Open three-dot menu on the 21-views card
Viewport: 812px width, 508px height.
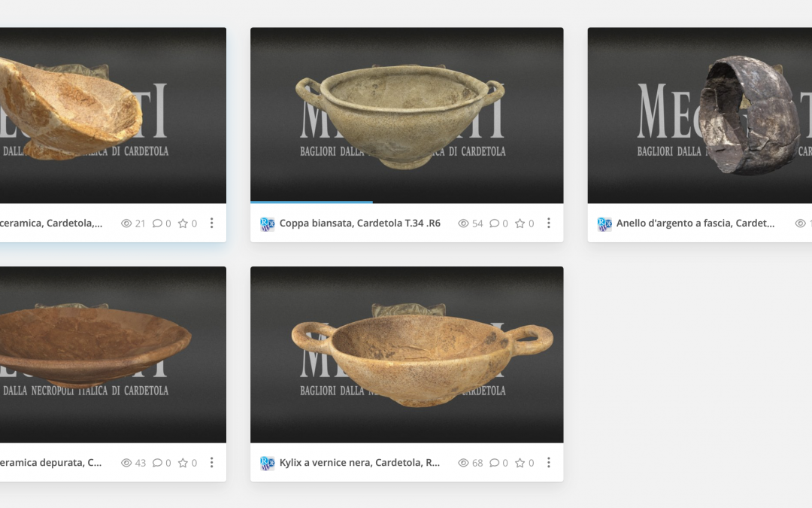click(212, 224)
